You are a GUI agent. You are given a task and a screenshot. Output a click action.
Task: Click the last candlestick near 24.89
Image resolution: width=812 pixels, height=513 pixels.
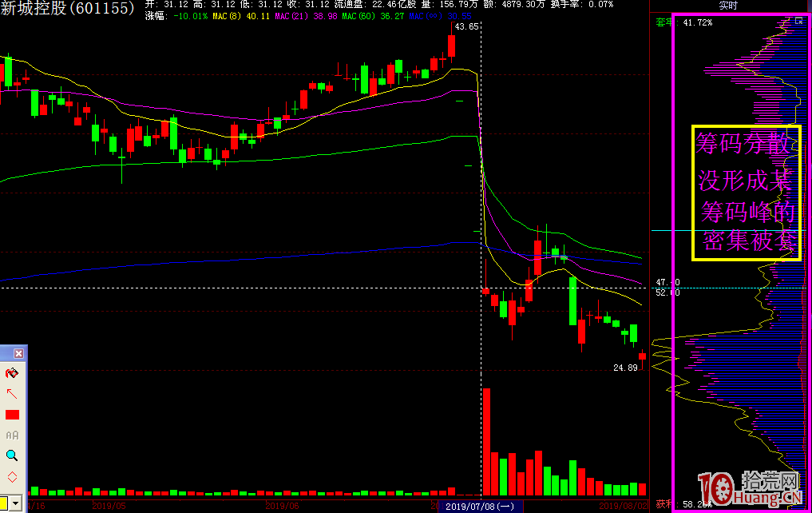(x=642, y=357)
